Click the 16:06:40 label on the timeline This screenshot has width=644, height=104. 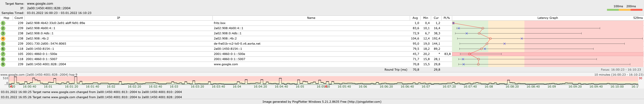(x=407, y=87)
